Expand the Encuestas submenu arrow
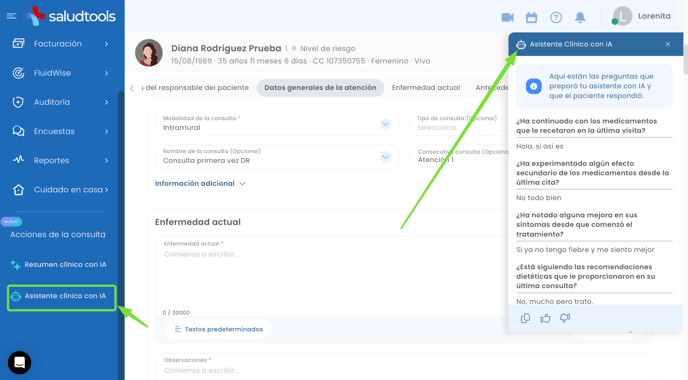Screen dimensions: 688x380 [107, 131]
